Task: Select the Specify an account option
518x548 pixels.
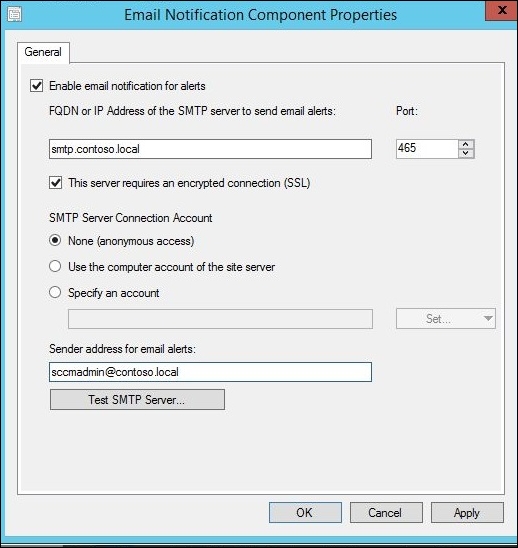Action: pyautogui.click(x=55, y=292)
